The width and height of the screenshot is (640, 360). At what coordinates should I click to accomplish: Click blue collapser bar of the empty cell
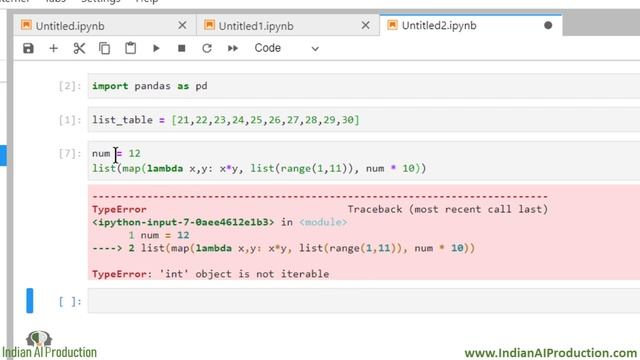[x=29, y=300]
